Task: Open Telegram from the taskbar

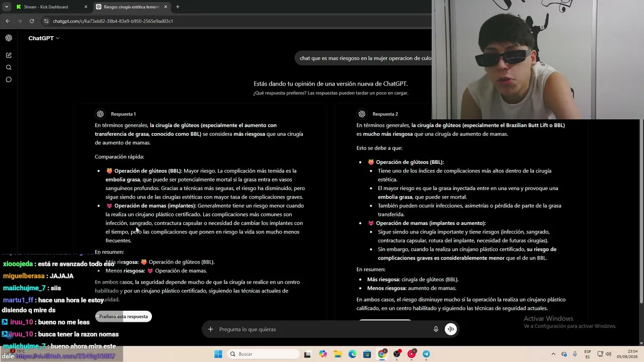Action: 426,354
